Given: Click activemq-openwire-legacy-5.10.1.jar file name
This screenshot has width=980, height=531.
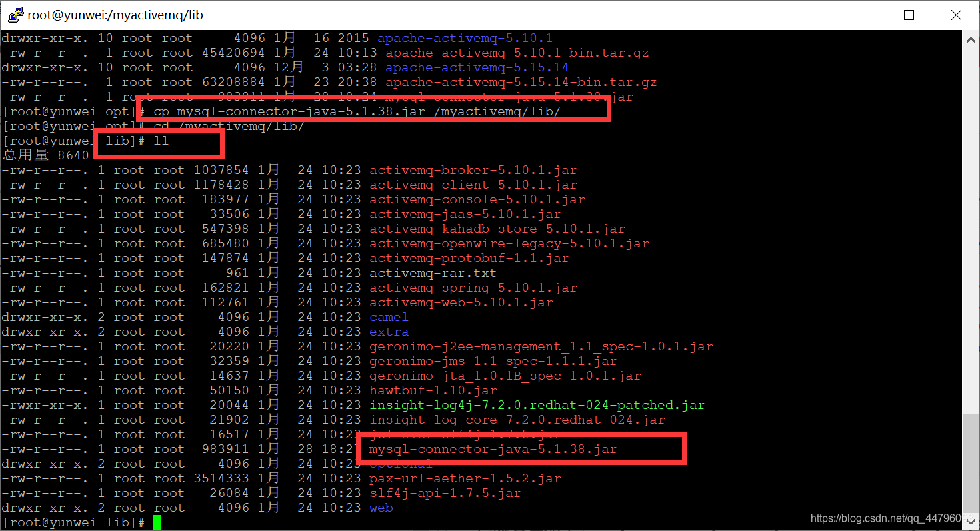Looking at the screenshot, I should pyautogui.click(x=509, y=243).
